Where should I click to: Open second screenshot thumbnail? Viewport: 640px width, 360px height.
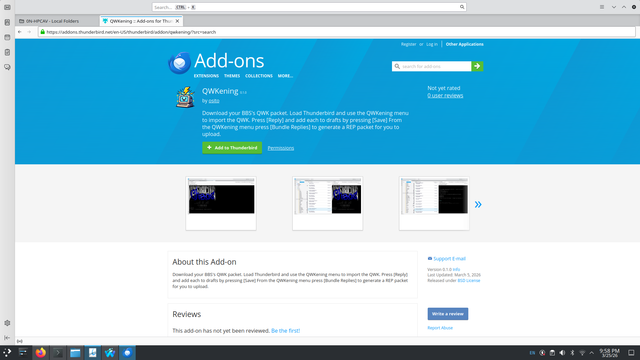[x=327, y=203]
